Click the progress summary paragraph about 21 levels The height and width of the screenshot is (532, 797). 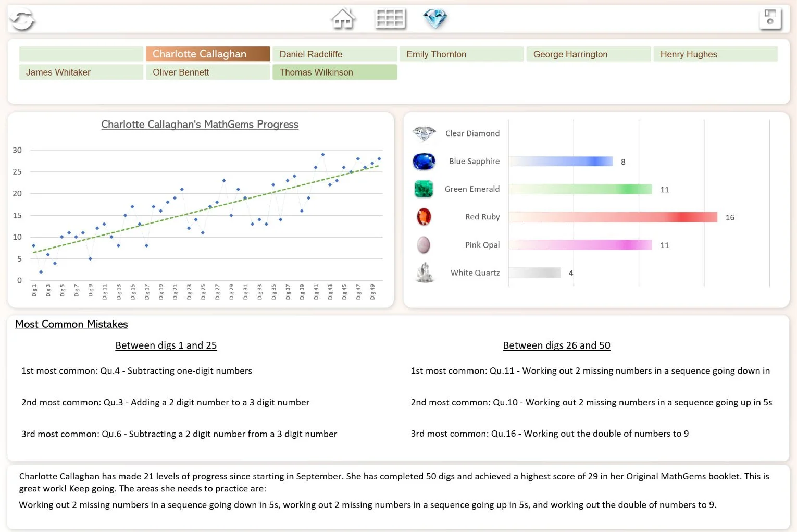394,482
